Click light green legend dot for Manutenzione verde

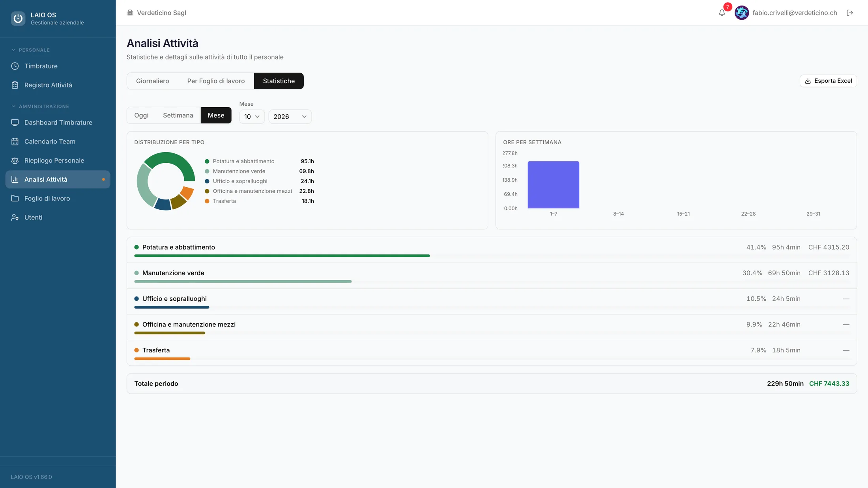(207, 171)
